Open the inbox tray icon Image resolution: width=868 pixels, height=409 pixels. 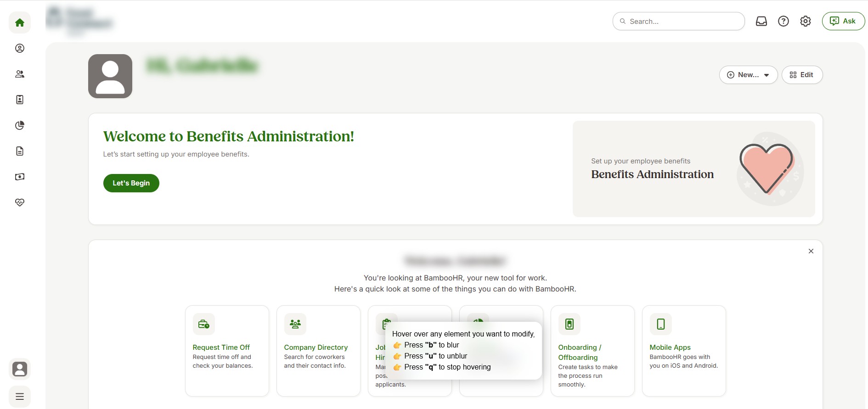click(761, 21)
